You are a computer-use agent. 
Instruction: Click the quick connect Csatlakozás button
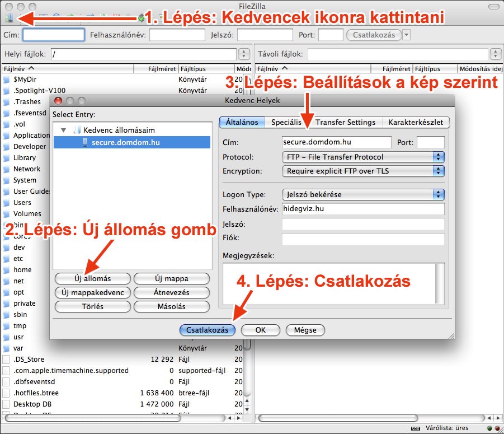tap(374, 35)
